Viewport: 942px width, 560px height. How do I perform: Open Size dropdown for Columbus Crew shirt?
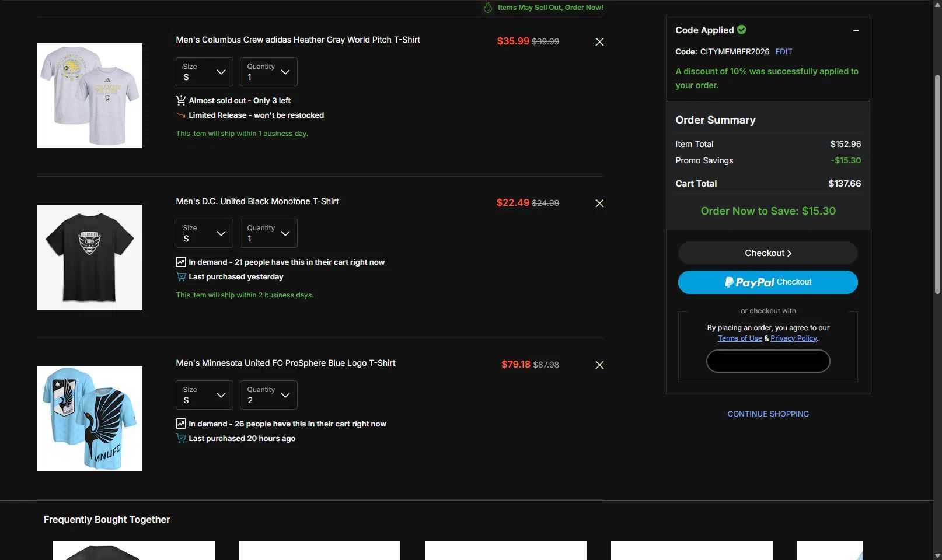(x=204, y=72)
